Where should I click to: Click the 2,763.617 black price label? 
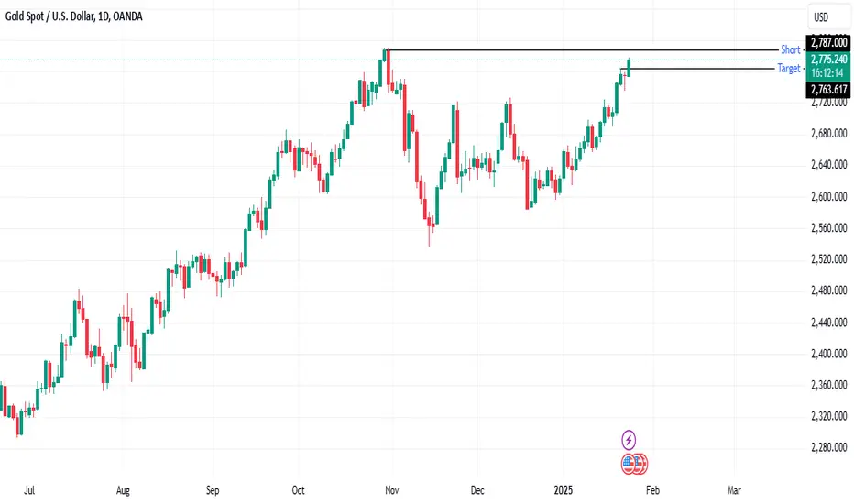(828, 90)
